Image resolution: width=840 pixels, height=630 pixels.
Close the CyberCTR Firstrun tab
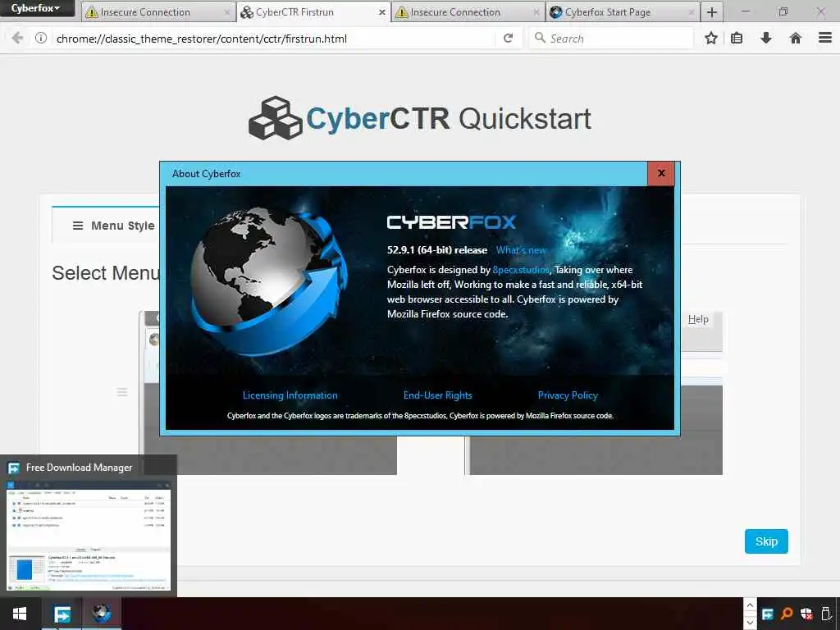[382, 11]
